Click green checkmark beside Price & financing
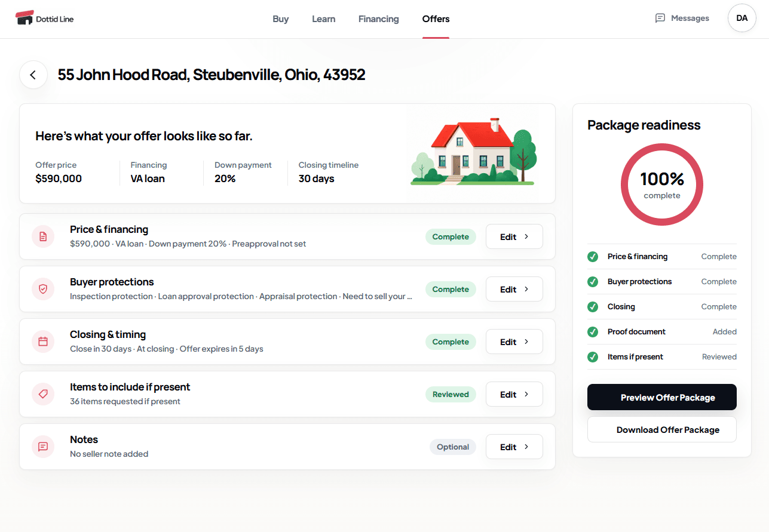 click(x=593, y=257)
